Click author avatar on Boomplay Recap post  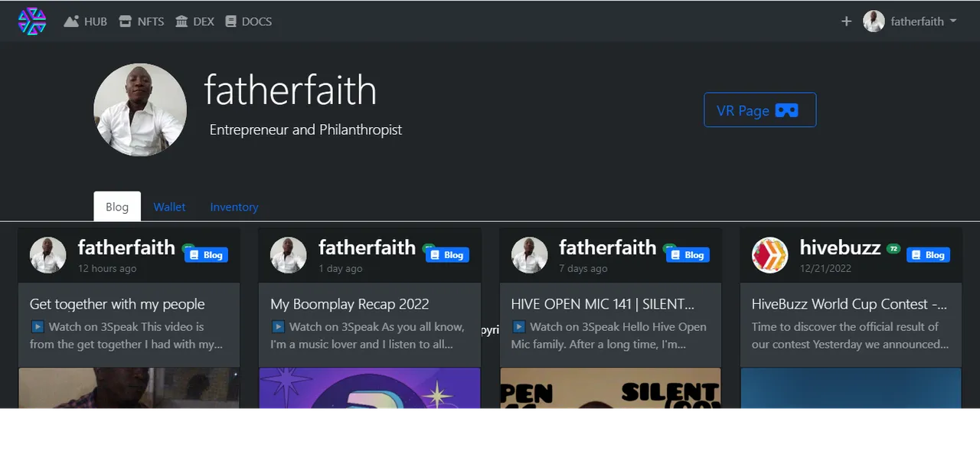coord(289,255)
